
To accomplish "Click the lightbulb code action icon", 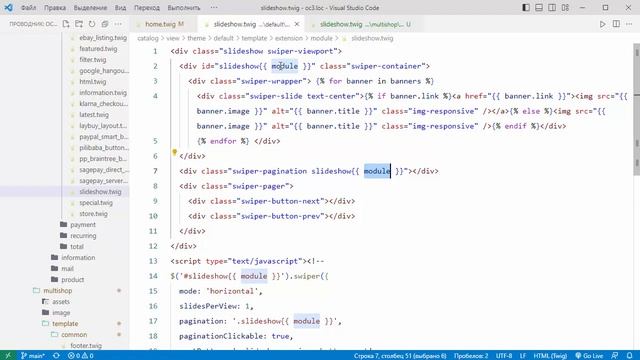I will pos(174,152).
